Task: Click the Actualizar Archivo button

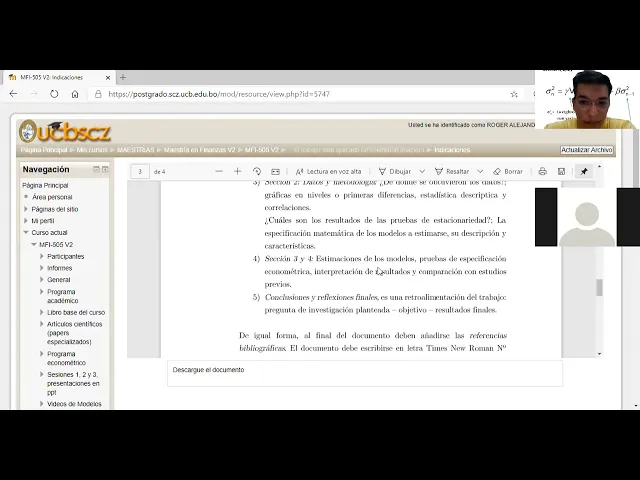Action: click(587, 150)
